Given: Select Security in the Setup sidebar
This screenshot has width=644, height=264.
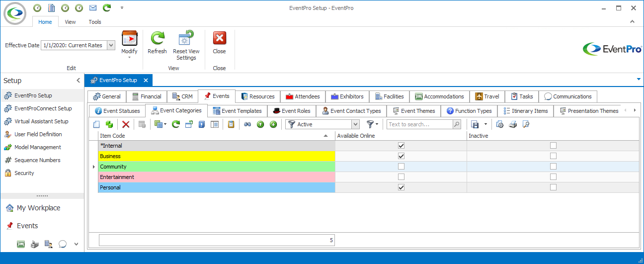Looking at the screenshot, I should pos(24,173).
